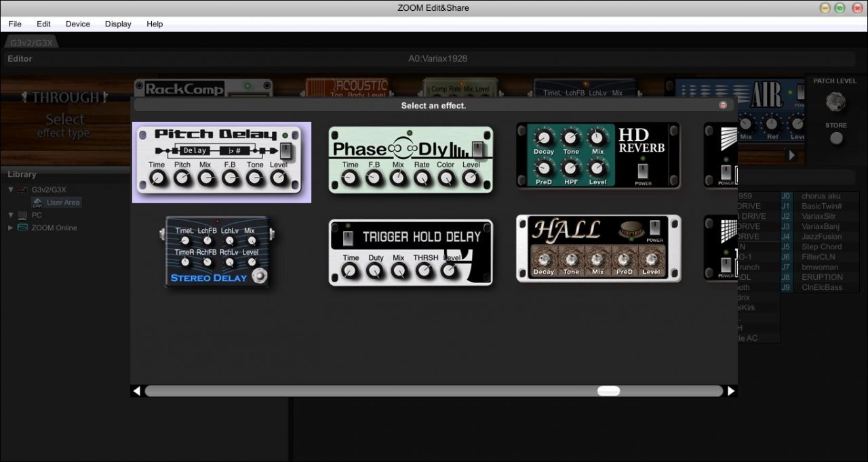The height and width of the screenshot is (462, 868).
Task: Close the Select an effect dialog
Action: click(x=723, y=105)
